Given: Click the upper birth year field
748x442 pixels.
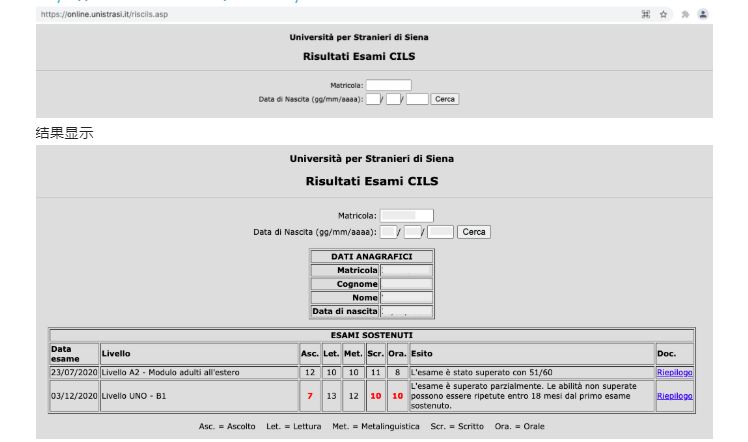Looking at the screenshot, I should coord(417,99).
